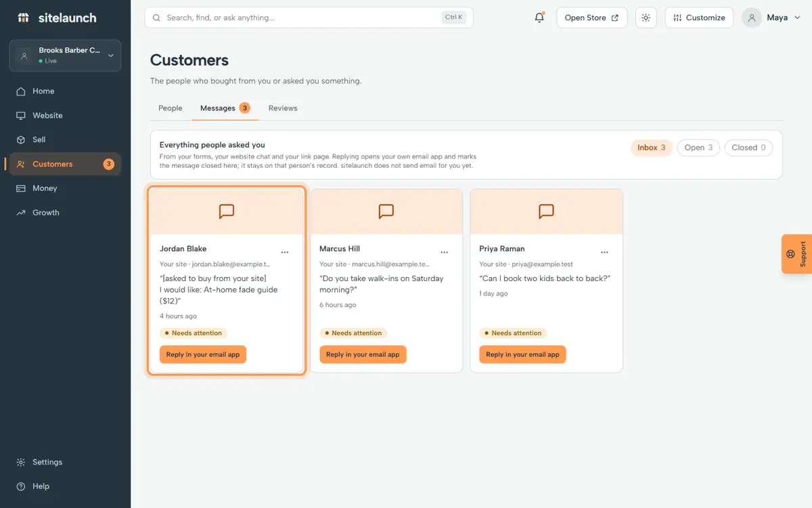The height and width of the screenshot is (508, 812).
Task: Focus the search, find, or ask field
Action: pyautogui.click(x=309, y=18)
